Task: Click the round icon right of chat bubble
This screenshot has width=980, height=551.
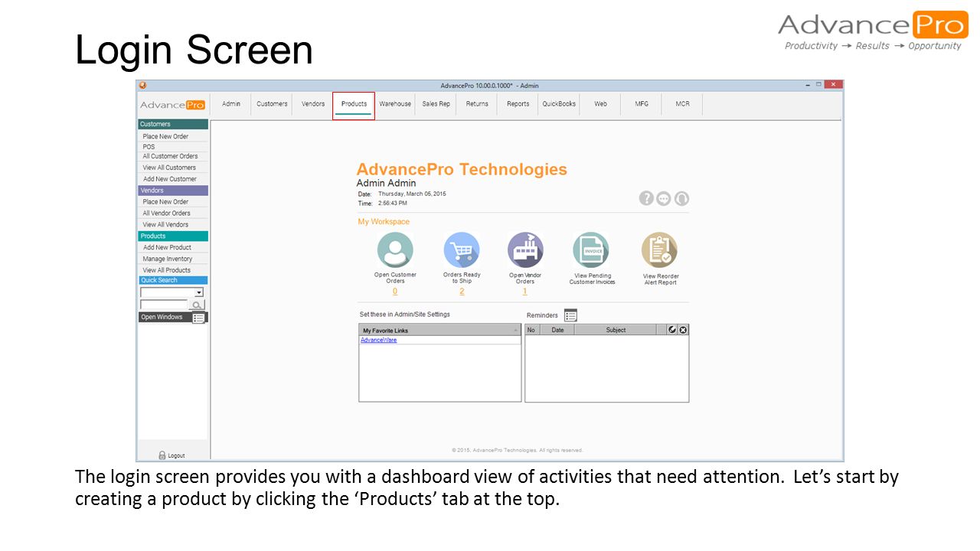Action: click(x=681, y=198)
